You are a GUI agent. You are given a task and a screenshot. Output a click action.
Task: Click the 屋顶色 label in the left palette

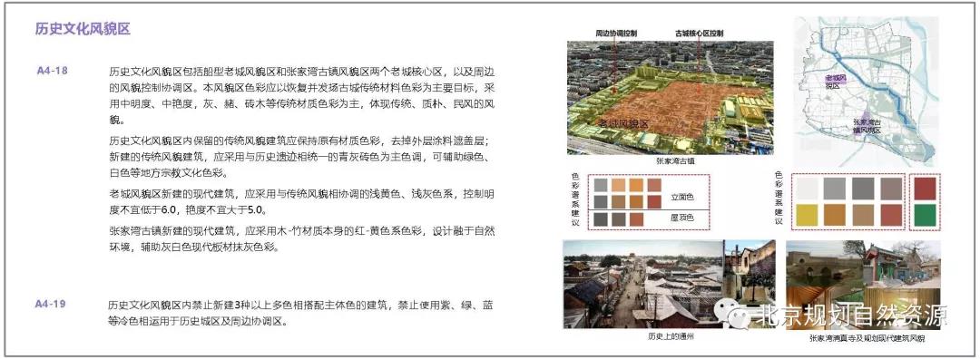click(681, 218)
